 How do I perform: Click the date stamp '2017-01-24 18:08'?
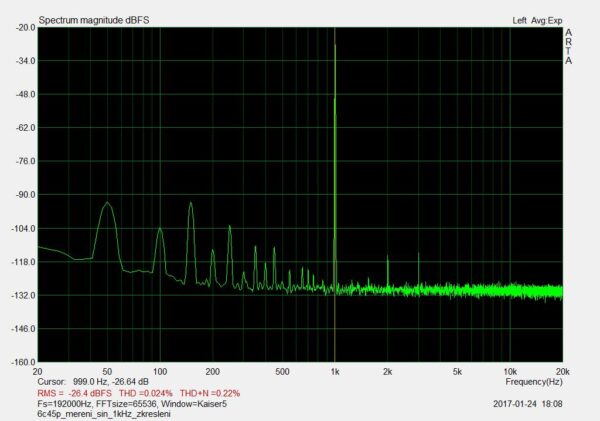tap(528, 404)
